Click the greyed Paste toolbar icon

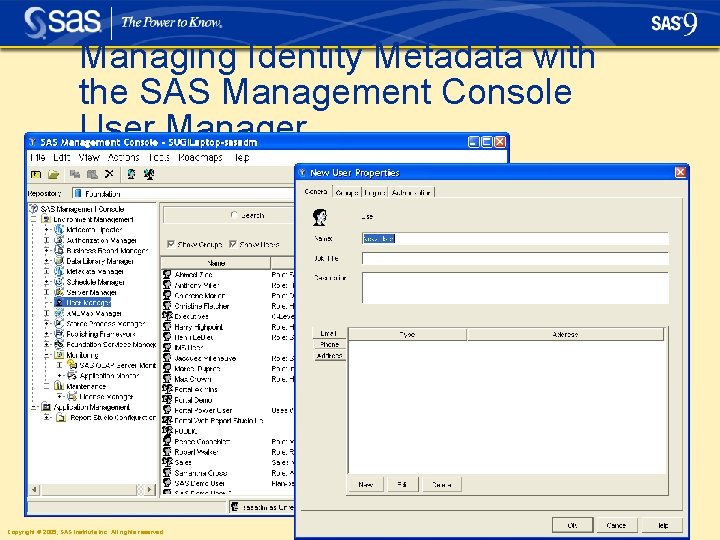pyautogui.click(x=92, y=174)
